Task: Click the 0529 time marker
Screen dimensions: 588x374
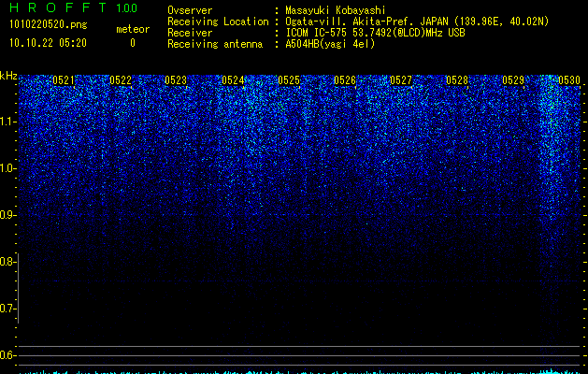Action: pos(513,80)
